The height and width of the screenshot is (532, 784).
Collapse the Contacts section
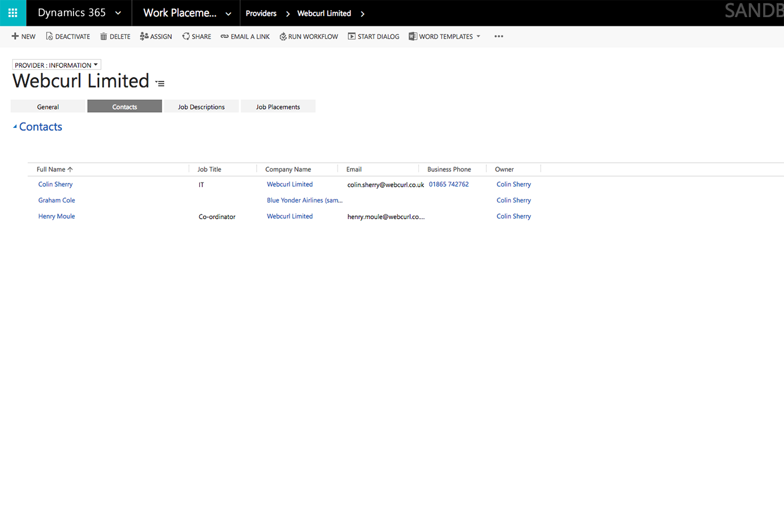[15, 126]
